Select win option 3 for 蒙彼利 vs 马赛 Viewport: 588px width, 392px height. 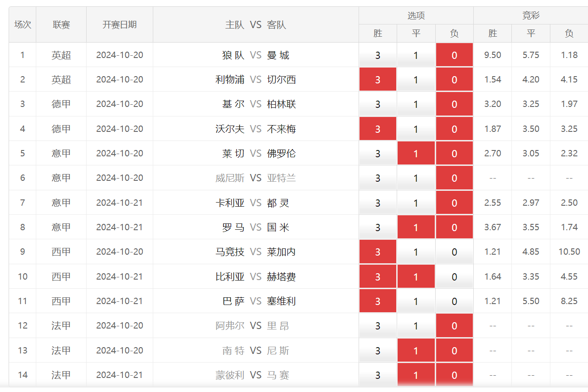click(378, 375)
